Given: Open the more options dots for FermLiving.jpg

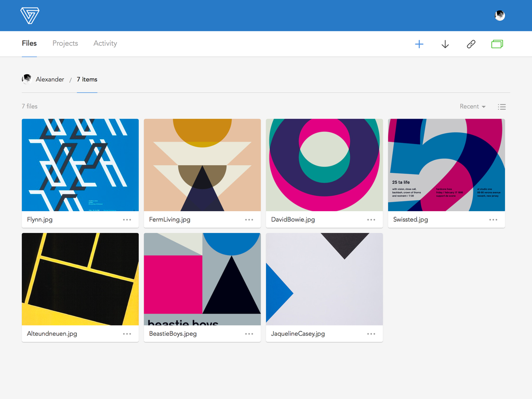Looking at the screenshot, I should [249, 220].
